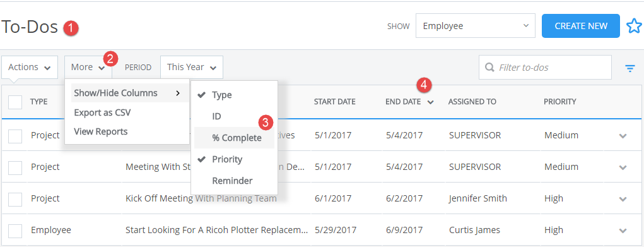644x247 pixels.
Task: Click the favorite star icon
Action: pos(634,26)
